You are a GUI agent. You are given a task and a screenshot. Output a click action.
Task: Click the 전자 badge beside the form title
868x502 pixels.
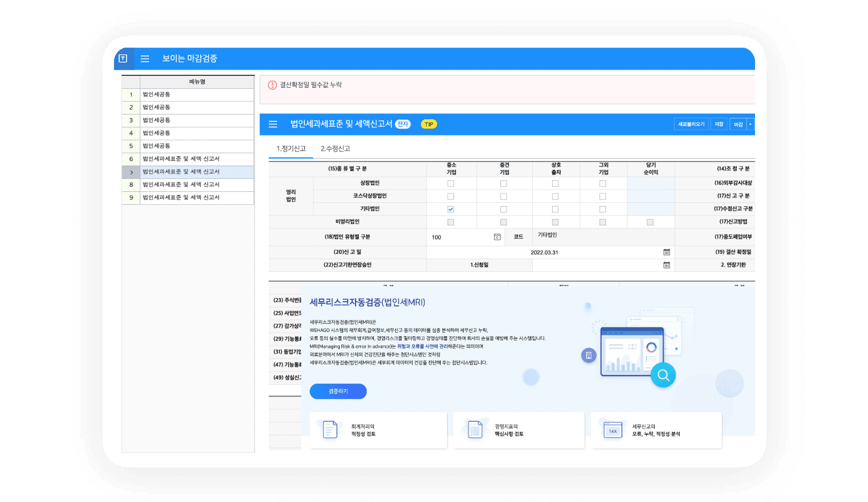(403, 124)
